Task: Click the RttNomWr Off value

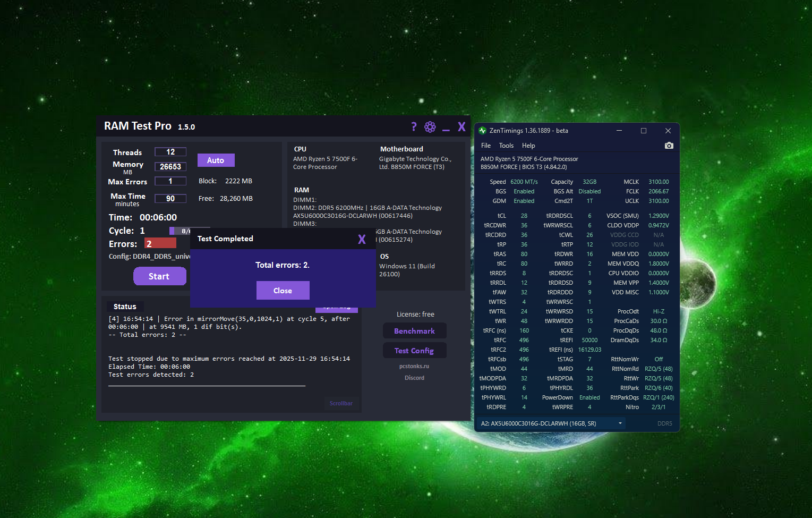Action: coord(659,359)
